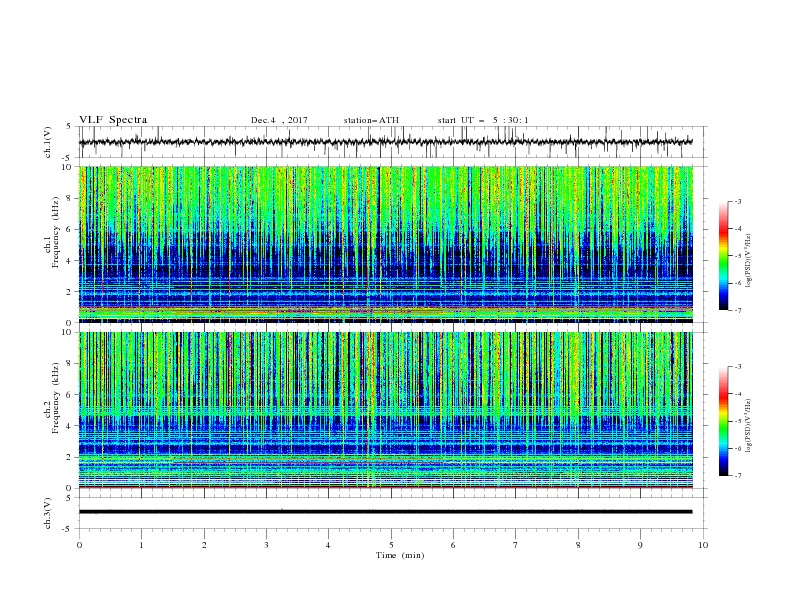Click time axis tick label "3"
This screenshot has height=612, width=792.
coord(266,545)
